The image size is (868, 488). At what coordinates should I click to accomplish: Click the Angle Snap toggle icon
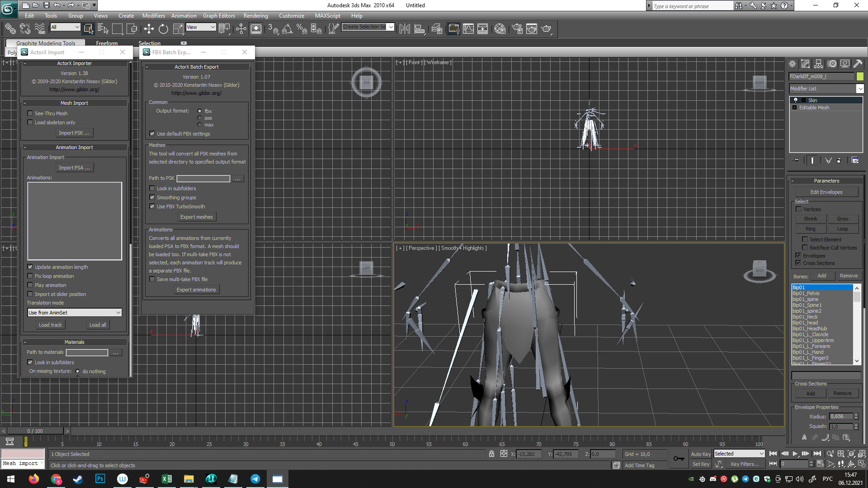coord(287,29)
